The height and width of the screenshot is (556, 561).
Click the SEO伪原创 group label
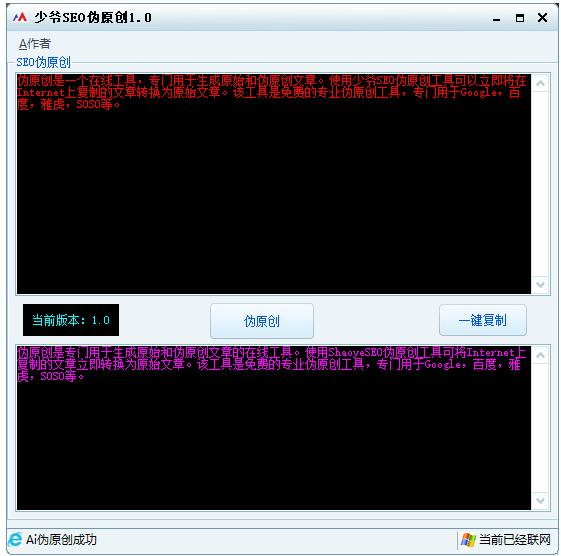point(43,62)
